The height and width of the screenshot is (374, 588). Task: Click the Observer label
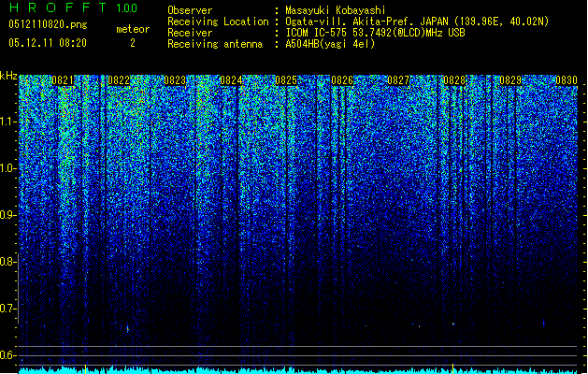pos(190,10)
